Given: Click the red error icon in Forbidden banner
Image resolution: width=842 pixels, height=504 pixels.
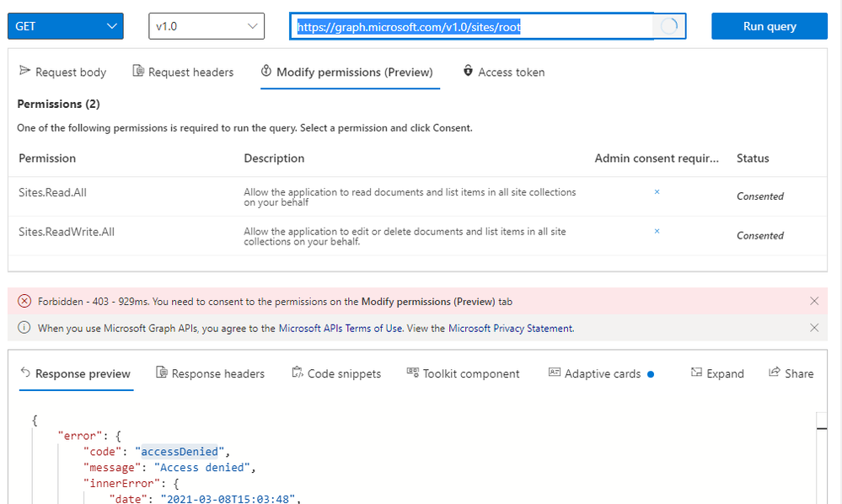Looking at the screenshot, I should 24,301.
